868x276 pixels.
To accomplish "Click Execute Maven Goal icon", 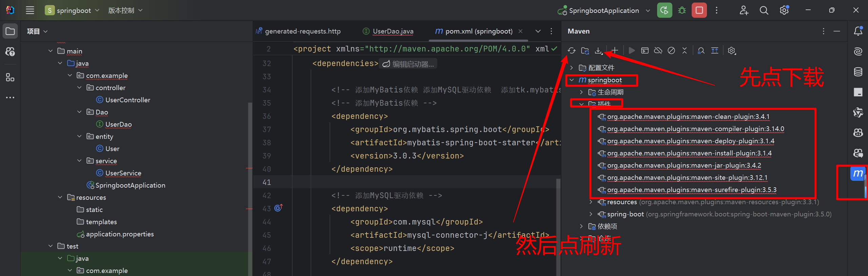I will click(645, 51).
